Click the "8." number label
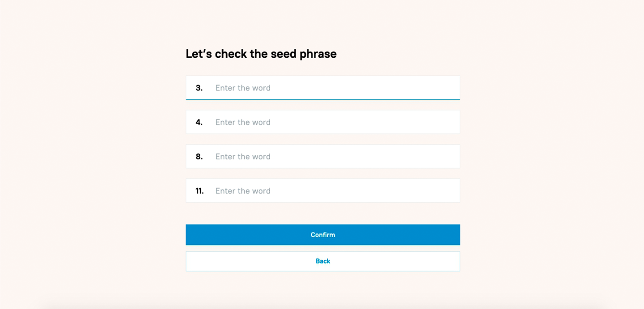This screenshot has width=644, height=309. [199, 157]
